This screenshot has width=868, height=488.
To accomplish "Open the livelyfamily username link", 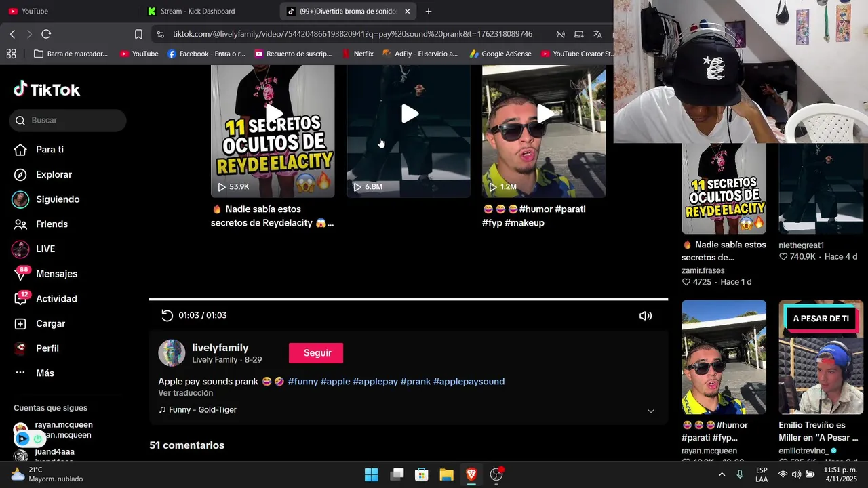I will 220,348.
